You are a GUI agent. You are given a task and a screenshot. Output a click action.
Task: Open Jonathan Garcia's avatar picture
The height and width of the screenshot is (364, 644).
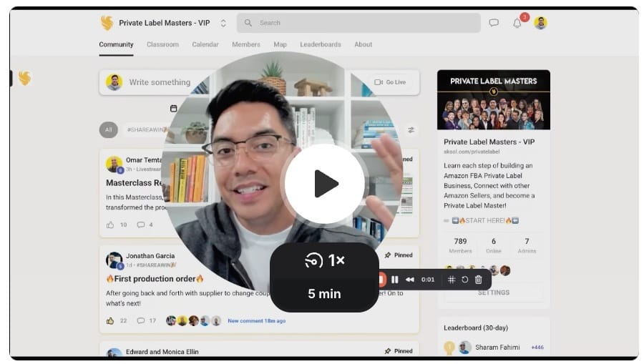coord(114,260)
